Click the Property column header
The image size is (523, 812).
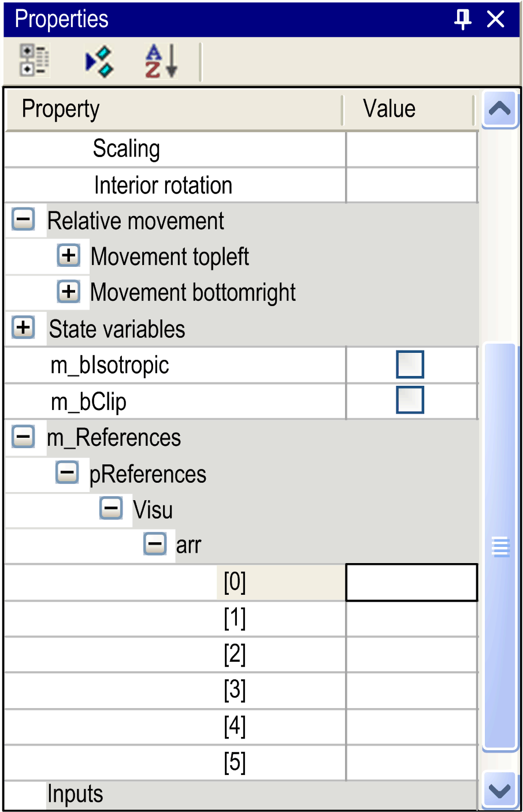[x=173, y=109]
